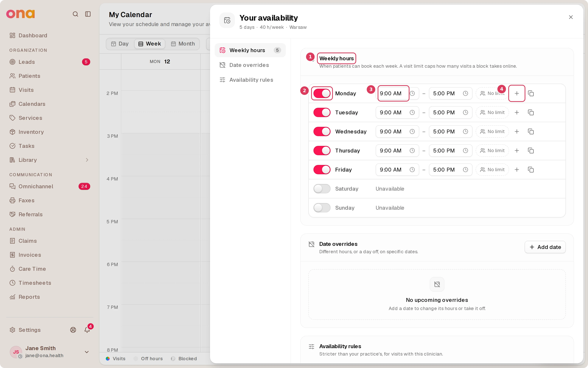Add a time block to Thursday
588x368 pixels.
pos(517,151)
